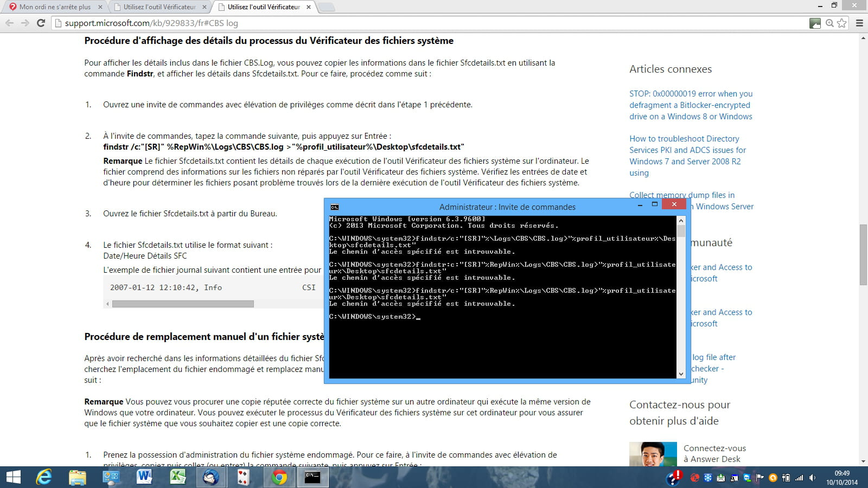868x488 pixels.
Task: Open the TeamViewer tray icon
Action: [x=747, y=478]
